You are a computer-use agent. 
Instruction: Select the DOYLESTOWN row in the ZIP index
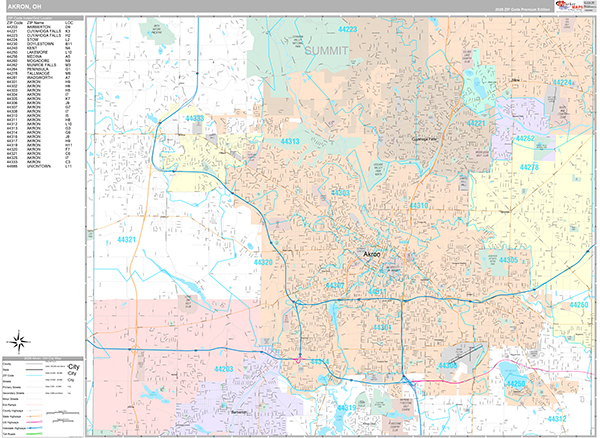pyautogui.click(x=39, y=44)
